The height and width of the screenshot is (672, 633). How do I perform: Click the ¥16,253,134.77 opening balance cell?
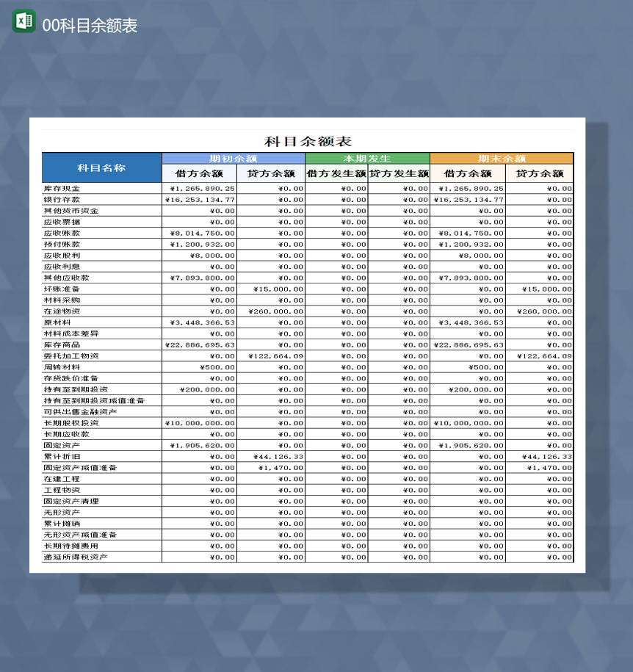(199, 199)
